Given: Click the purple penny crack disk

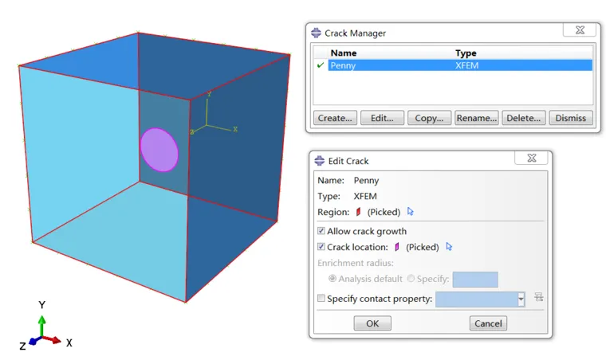Looking at the screenshot, I should pyautogui.click(x=159, y=150).
